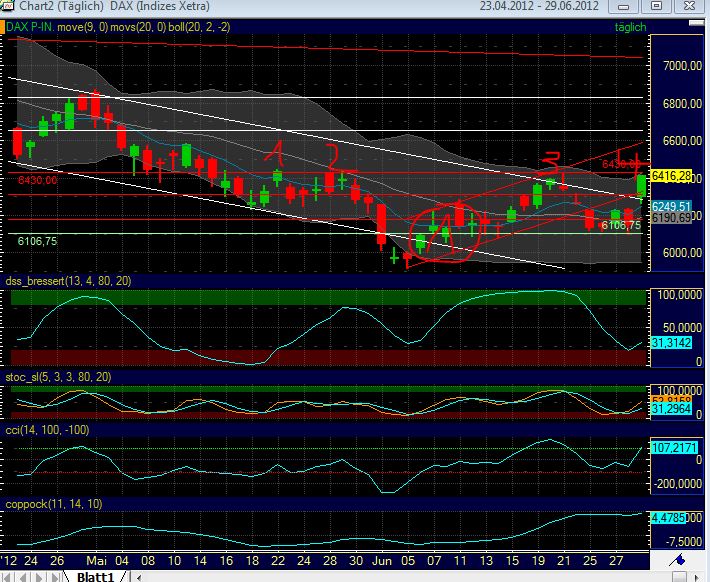Click the blue flag icon beside the date axis

[x=679, y=561]
